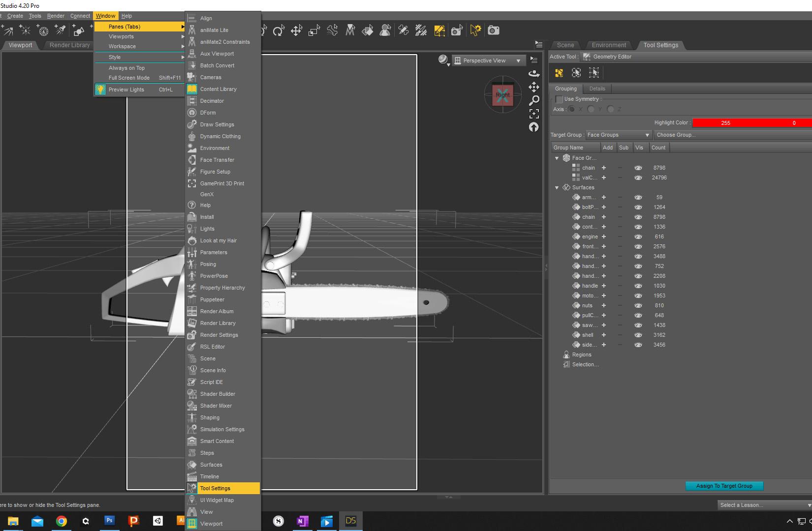The image size is (812, 531).
Task: Select the Selection tree item
Action: pos(585,364)
